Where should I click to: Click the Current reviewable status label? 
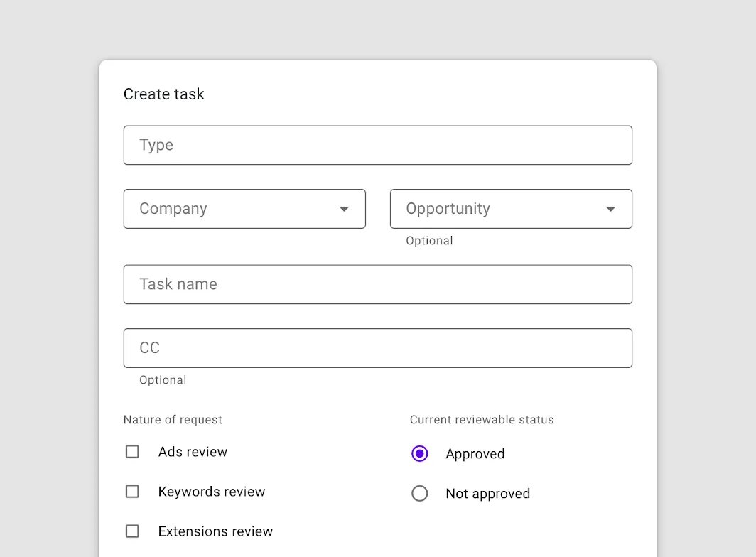tap(482, 420)
